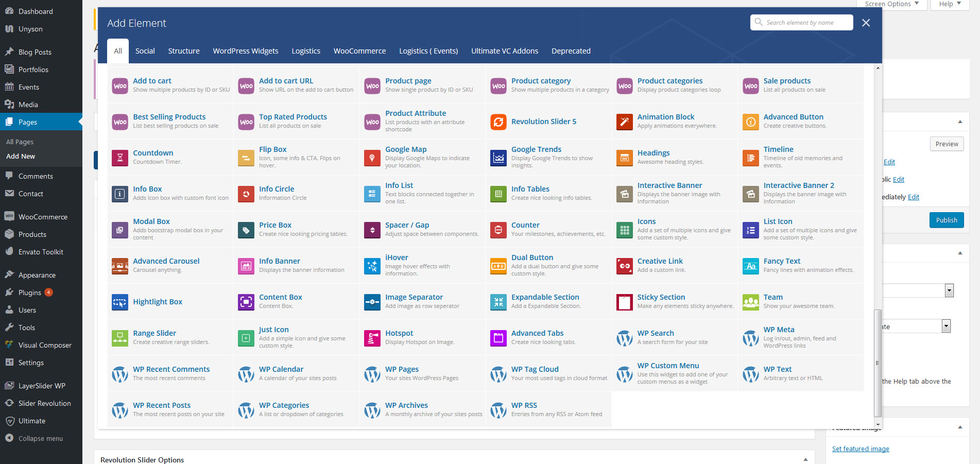Click the Info List element icon
Screen dimensions: 980x464
372,194
